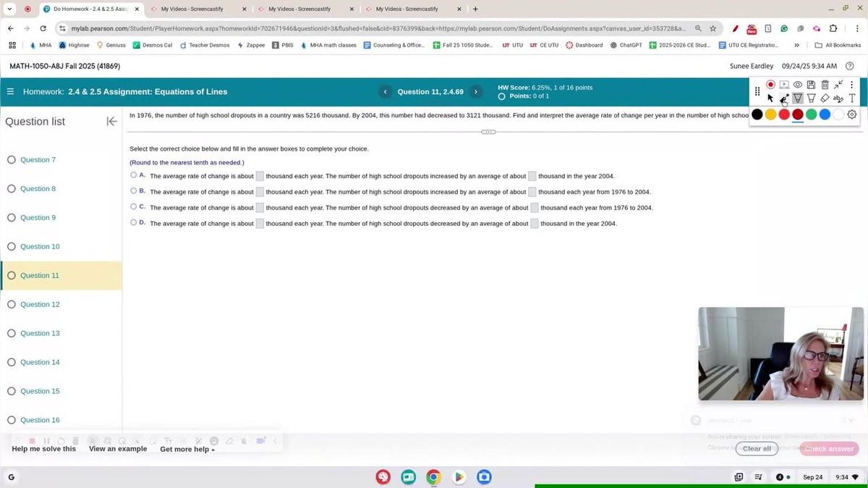This screenshot has width=868, height=488.
Task: Open the annotation toolbar overflow menu
Action: click(x=851, y=84)
